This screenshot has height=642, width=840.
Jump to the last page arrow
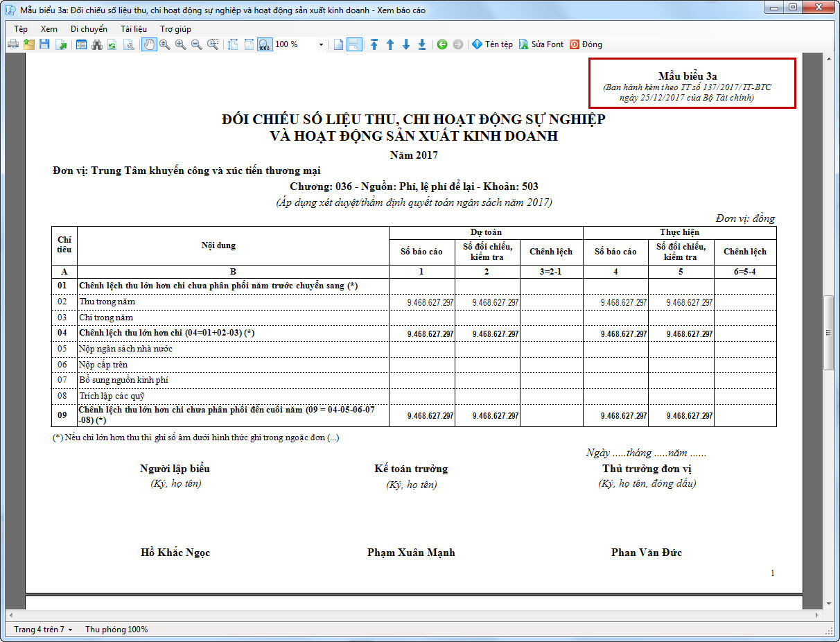click(422, 44)
